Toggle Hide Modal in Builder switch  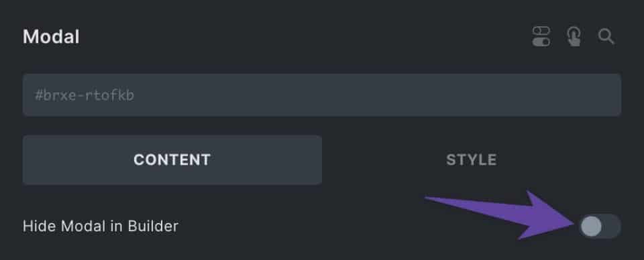(x=600, y=226)
